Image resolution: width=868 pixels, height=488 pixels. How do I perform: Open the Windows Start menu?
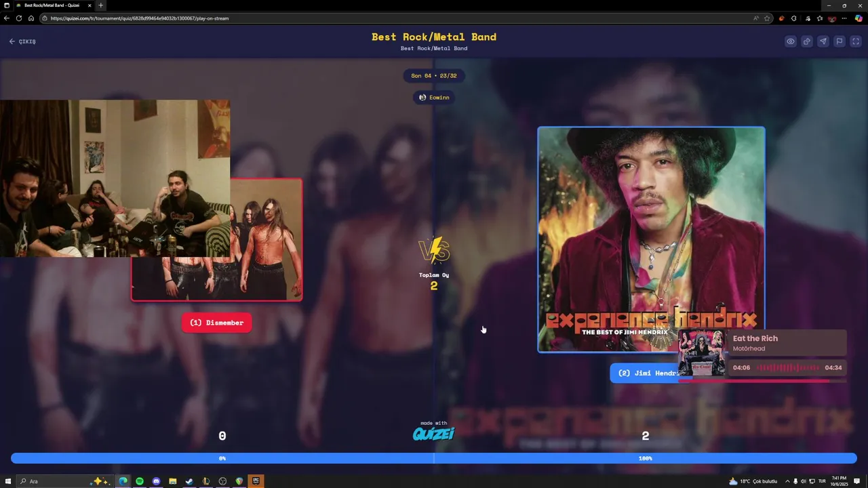coord(8,481)
